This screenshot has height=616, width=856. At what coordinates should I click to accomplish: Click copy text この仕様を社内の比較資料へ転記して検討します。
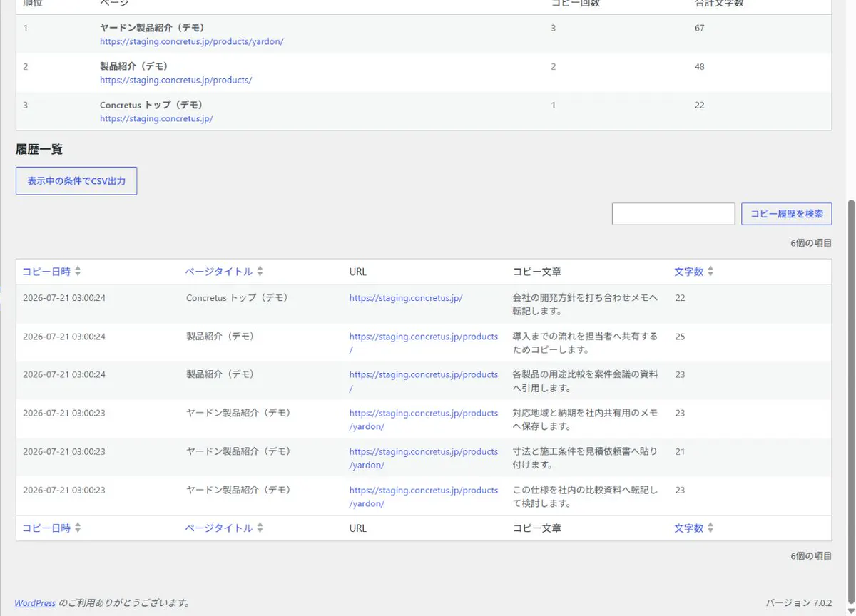[x=585, y=497]
